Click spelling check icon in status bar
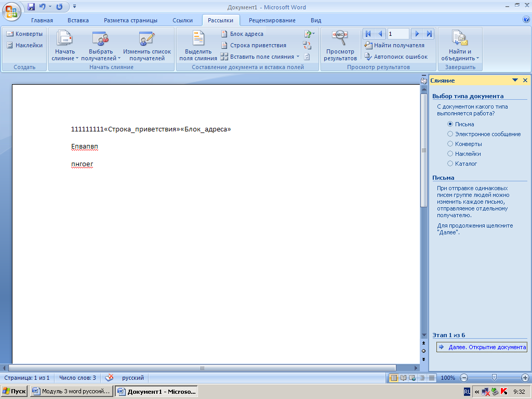532x399 pixels. point(109,378)
